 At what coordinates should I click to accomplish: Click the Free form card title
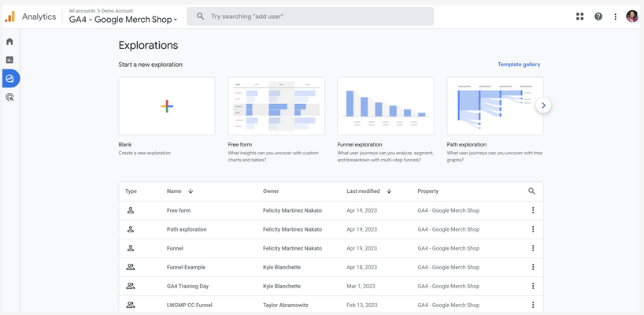click(240, 145)
